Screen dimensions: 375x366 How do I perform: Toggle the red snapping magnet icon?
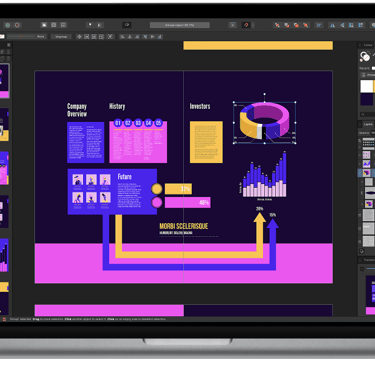pyautogui.click(x=246, y=25)
